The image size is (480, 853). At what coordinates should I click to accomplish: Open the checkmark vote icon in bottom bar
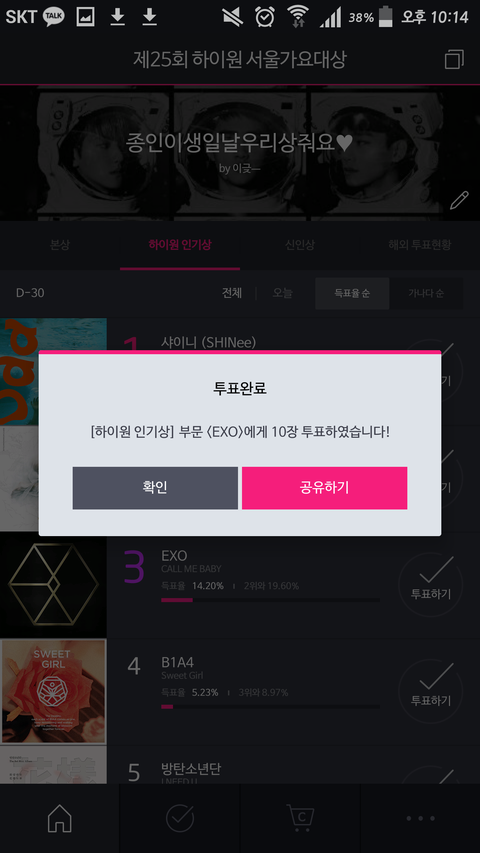click(x=180, y=818)
